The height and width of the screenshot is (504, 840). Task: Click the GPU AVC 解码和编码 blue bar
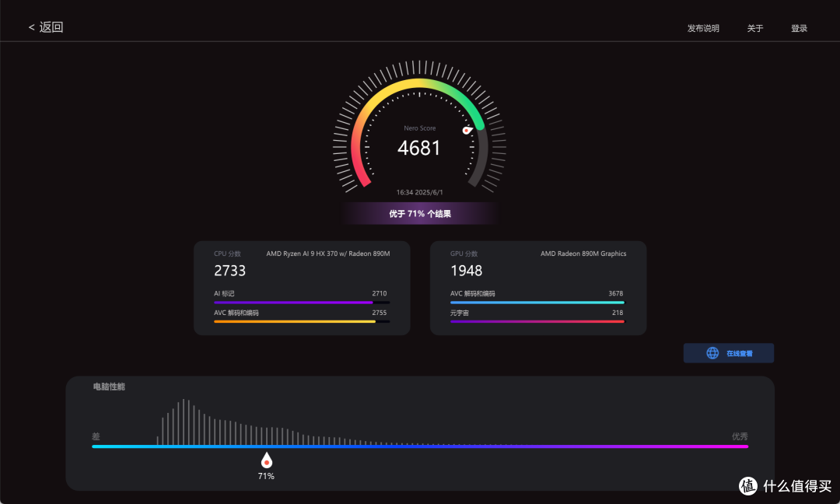[x=537, y=303]
